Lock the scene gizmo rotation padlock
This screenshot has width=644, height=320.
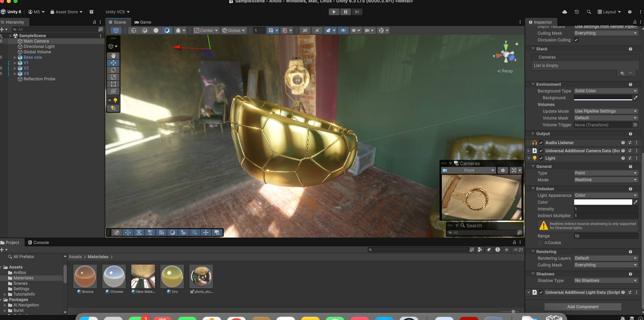(517, 44)
